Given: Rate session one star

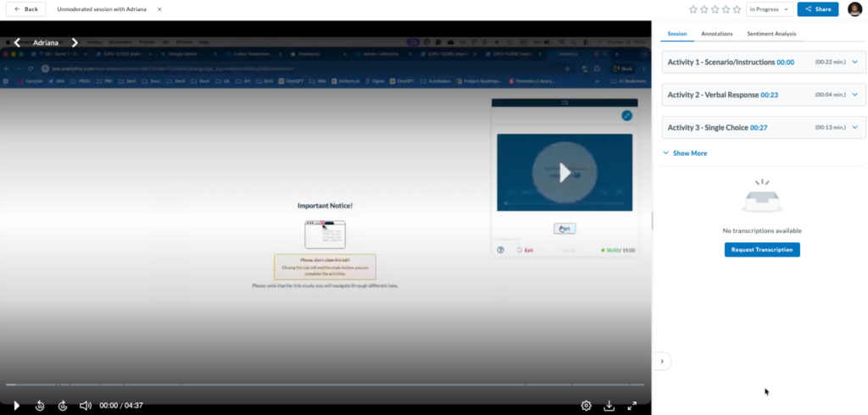Looking at the screenshot, I should (x=693, y=9).
